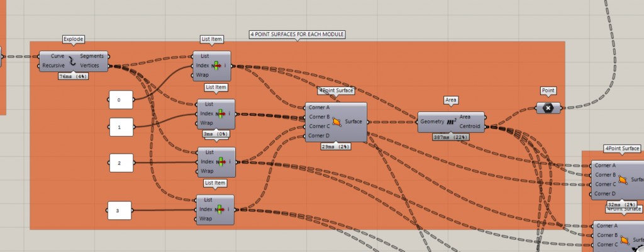Click Corner D input on central 4Point Surface
Image resolution: width=644 pixels, height=252 pixels.
tap(319, 135)
